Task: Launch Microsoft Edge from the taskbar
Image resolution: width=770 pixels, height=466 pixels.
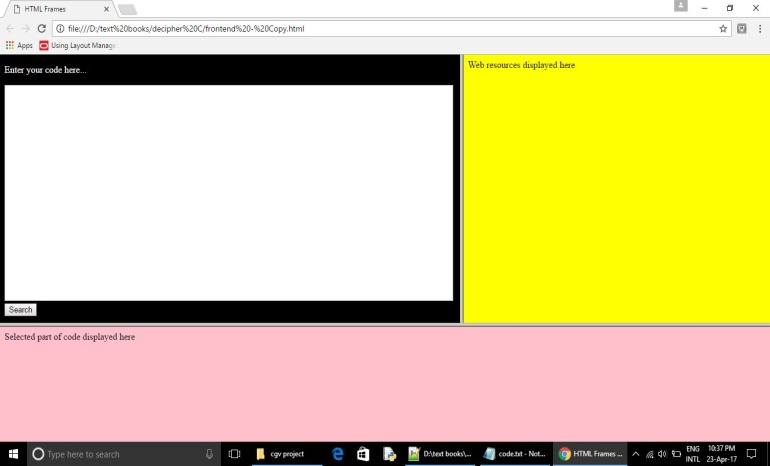Action: tap(338, 454)
